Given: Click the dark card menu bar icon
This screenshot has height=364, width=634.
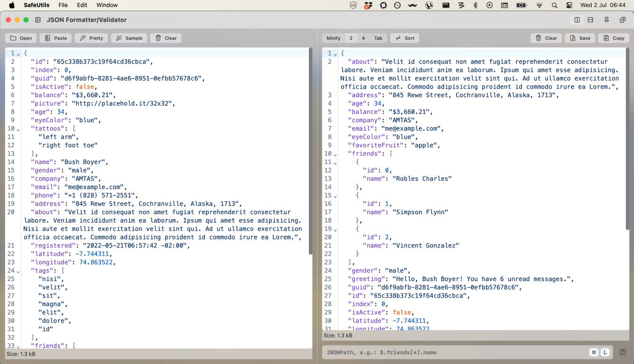Looking at the screenshot, I should [x=446, y=5].
